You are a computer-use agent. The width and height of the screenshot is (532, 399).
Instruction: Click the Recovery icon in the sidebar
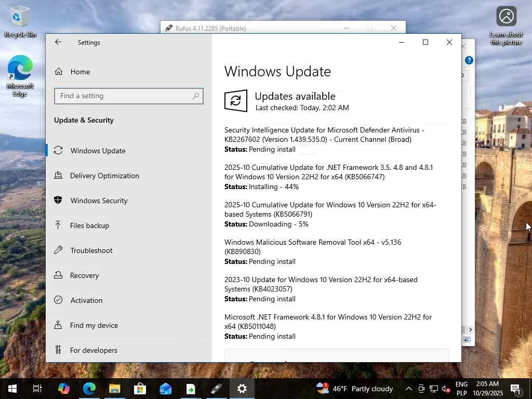(58, 275)
